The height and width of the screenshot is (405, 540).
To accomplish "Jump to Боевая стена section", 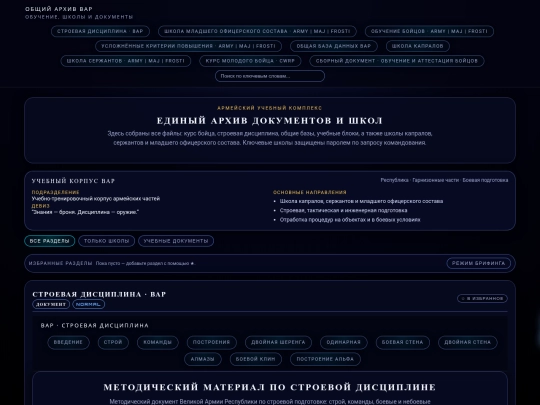I will (x=403, y=342).
